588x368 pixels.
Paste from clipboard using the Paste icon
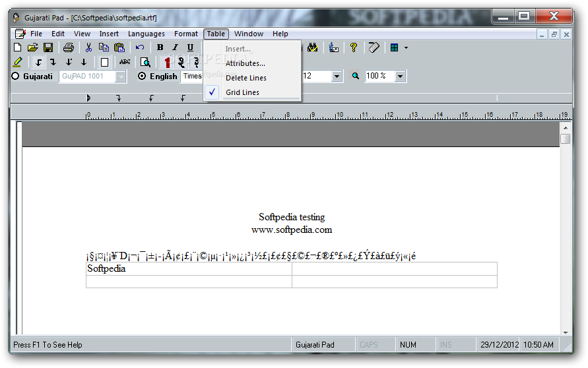pyautogui.click(x=119, y=47)
